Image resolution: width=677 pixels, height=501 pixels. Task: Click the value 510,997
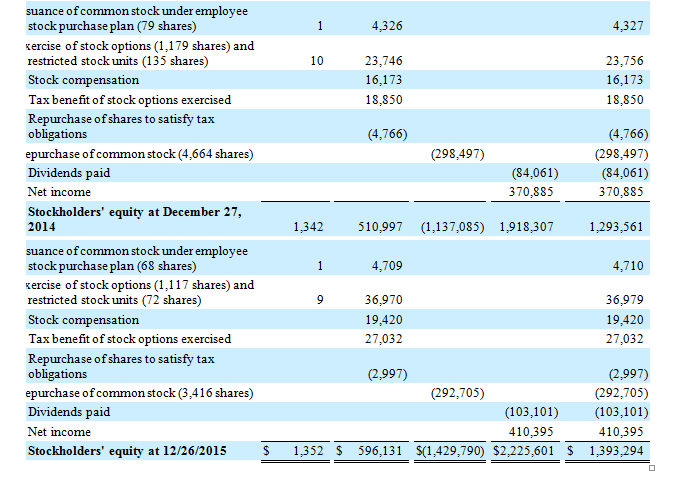[380, 227]
